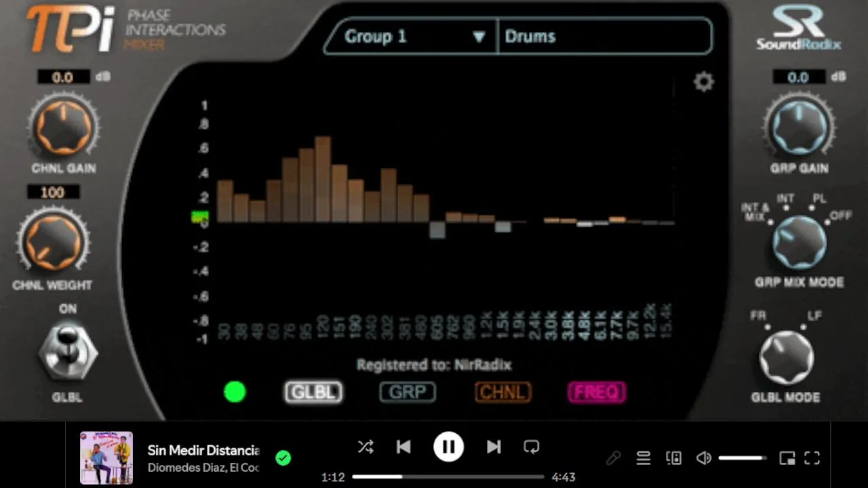Toggle the green activity indicator button
Viewport: 868px width, 488px height.
[235, 392]
